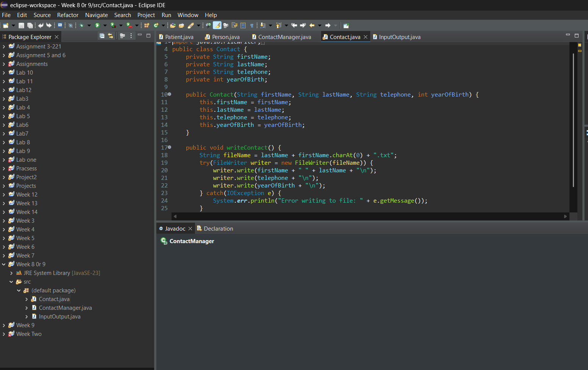Open the New wizard dropdown arrow
588x370 pixels.
13,25
